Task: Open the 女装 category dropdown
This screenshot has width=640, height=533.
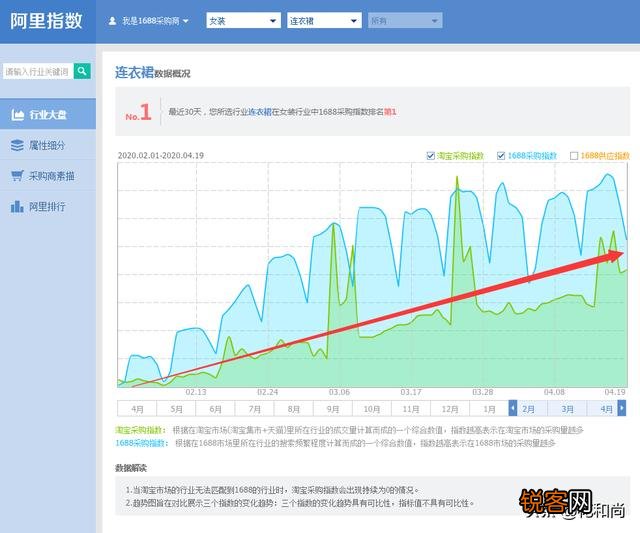Action: 243,20
